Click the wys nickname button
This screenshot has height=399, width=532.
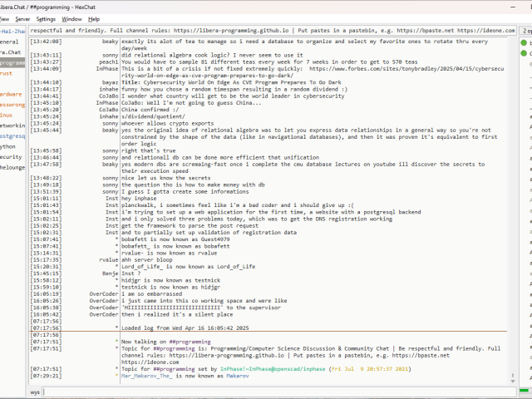[35, 391]
